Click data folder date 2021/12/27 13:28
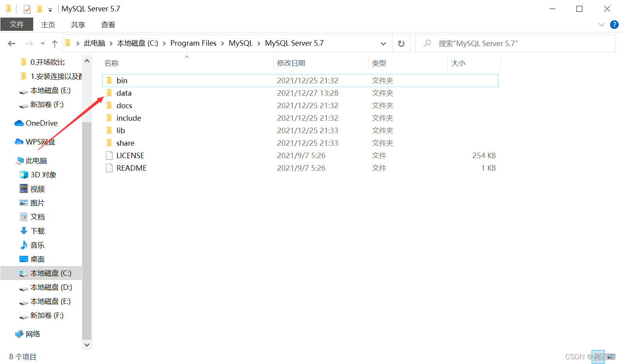 click(308, 93)
